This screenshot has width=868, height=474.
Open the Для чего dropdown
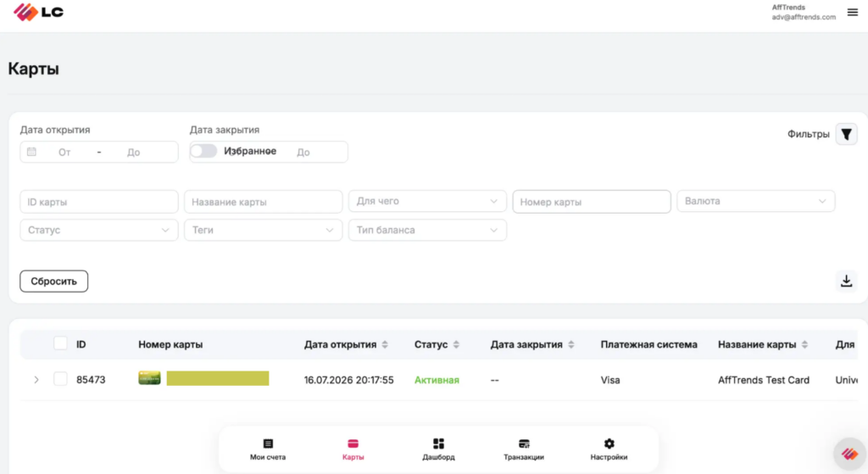click(x=427, y=201)
